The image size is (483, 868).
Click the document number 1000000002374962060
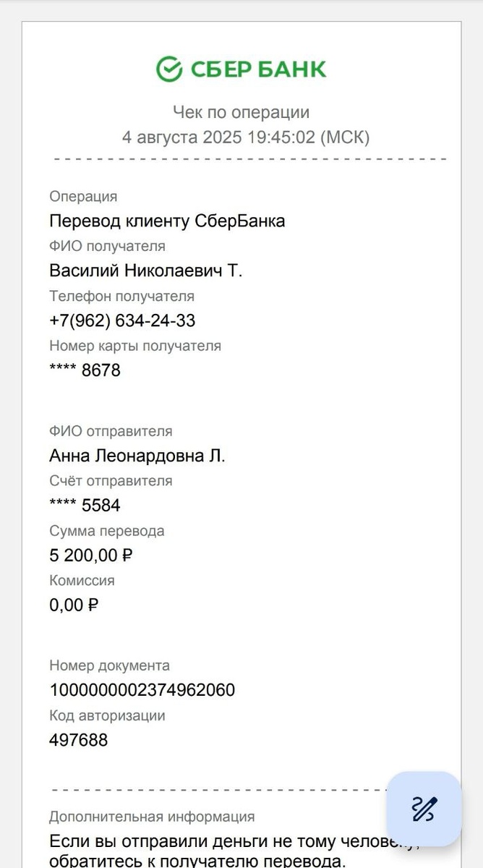[x=142, y=690]
